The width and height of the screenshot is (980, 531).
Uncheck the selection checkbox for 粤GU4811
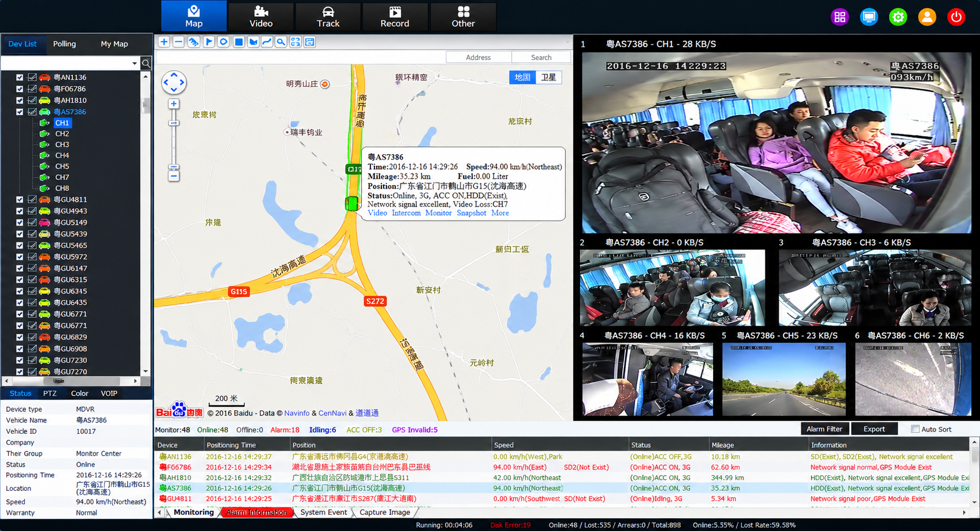click(x=20, y=200)
